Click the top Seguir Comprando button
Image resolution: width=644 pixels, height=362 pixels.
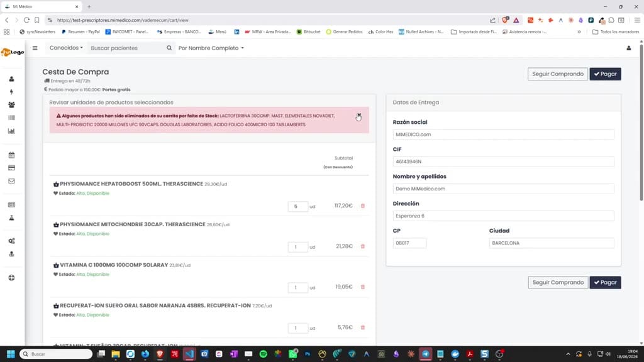558,74
